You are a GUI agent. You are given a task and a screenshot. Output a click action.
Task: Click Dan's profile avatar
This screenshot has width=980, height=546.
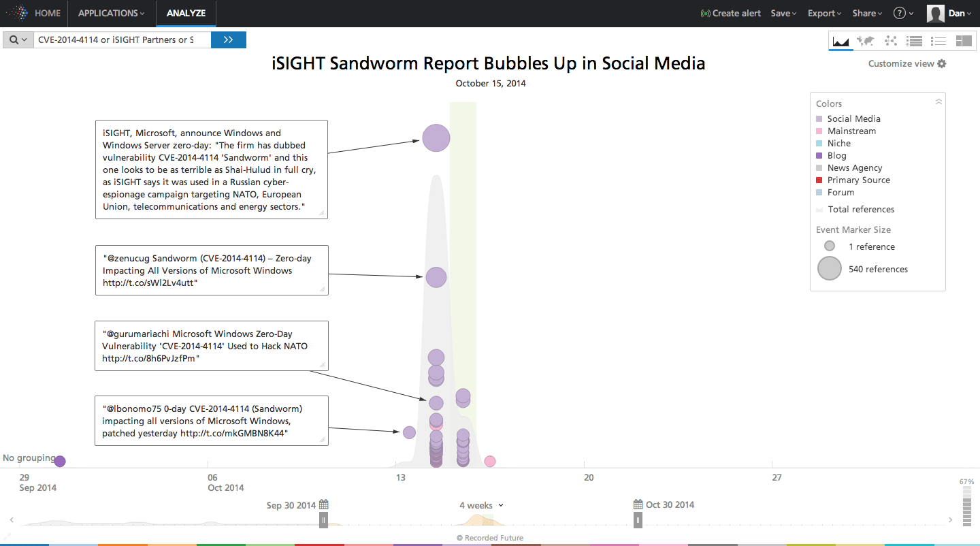[936, 13]
